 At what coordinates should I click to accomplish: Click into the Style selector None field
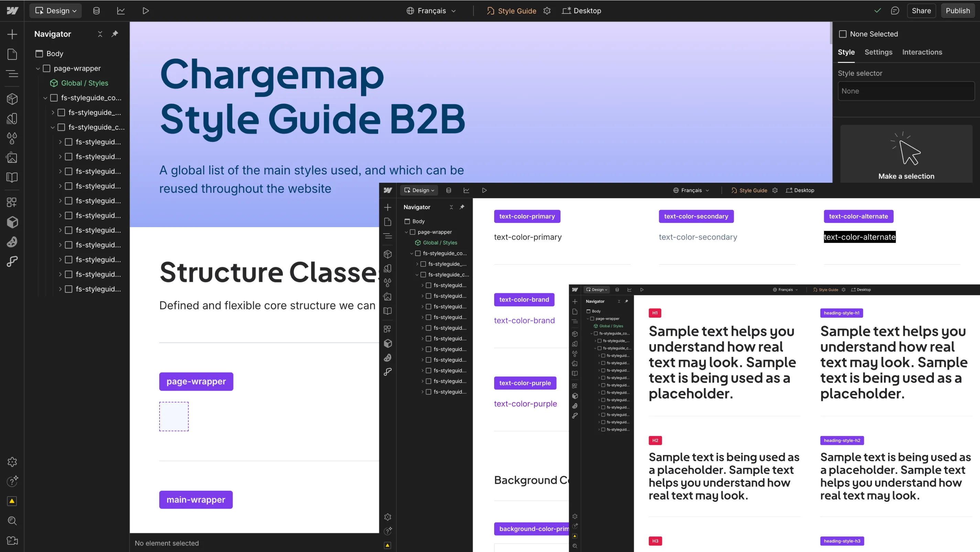(906, 91)
